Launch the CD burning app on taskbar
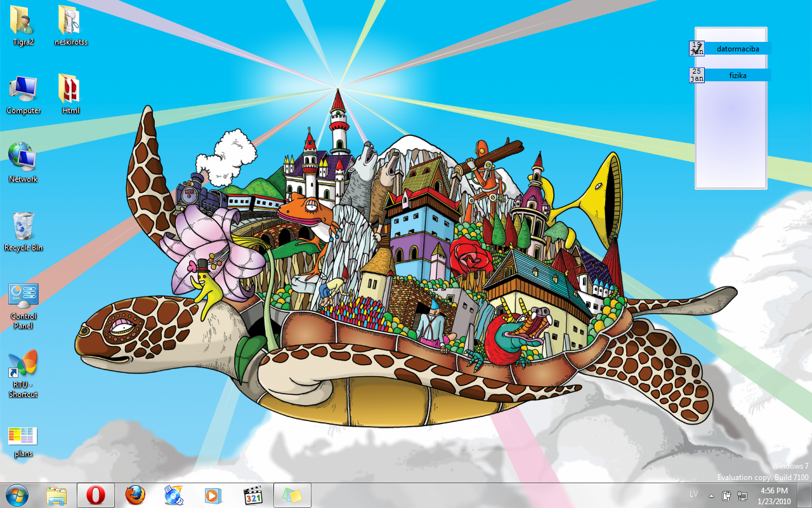812x508 pixels. [174, 495]
